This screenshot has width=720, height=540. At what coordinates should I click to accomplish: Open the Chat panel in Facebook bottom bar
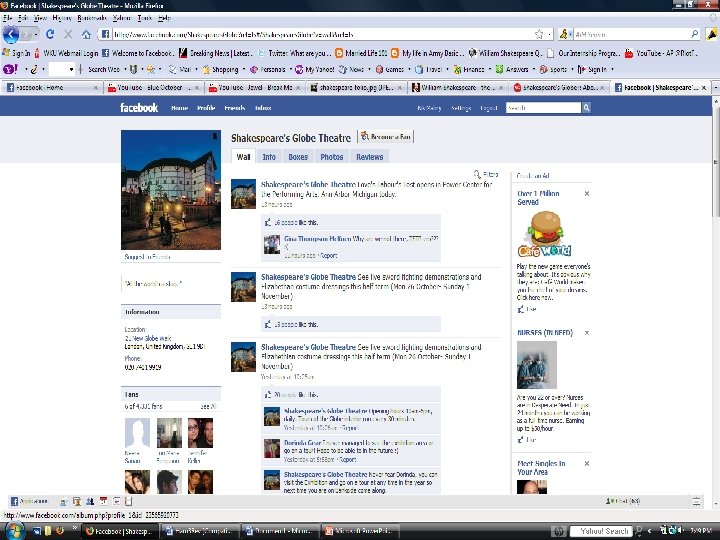(623, 501)
